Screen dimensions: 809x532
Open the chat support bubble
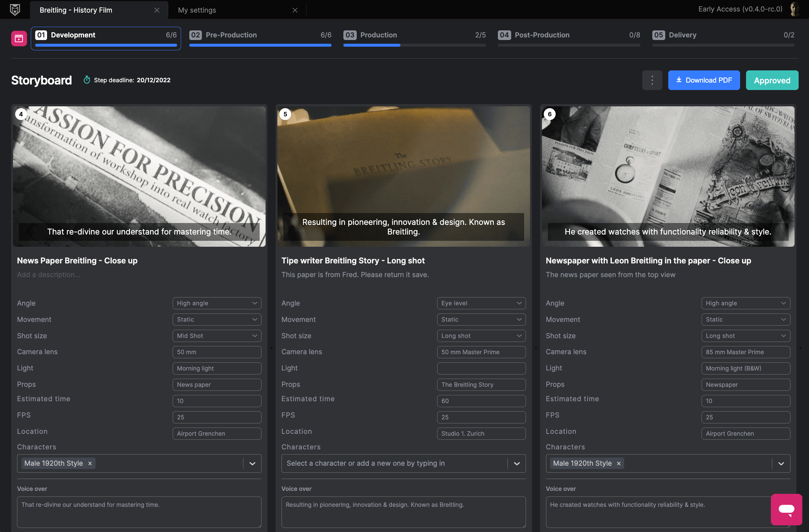(x=786, y=509)
